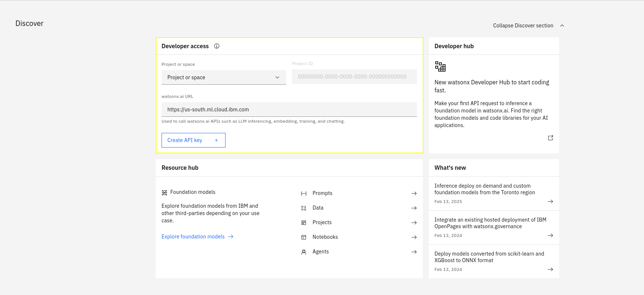644x295 pixels.
Task: Open Developer hub external link icon
Action: coord(550,138)
